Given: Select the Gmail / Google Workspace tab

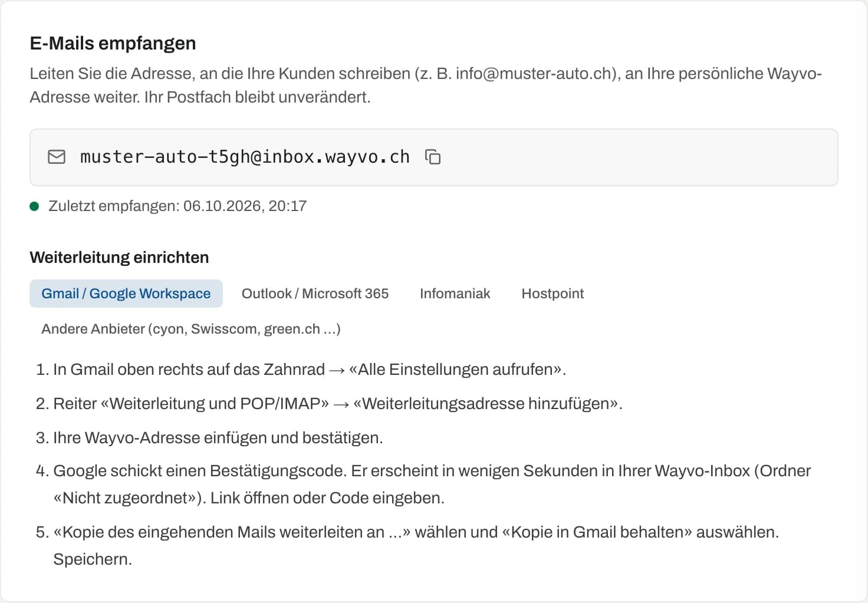Looking at the screenshot, I should click(x=126, y=294).
